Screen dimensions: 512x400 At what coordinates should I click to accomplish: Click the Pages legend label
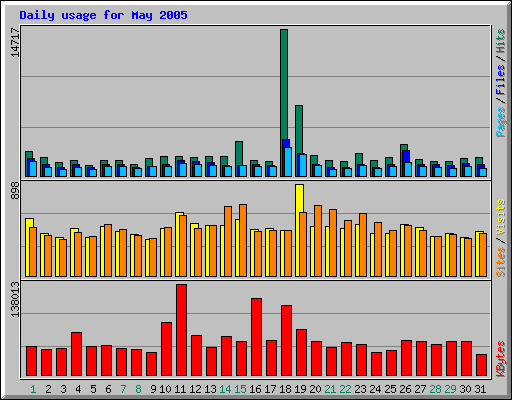(x=501, y=122)
